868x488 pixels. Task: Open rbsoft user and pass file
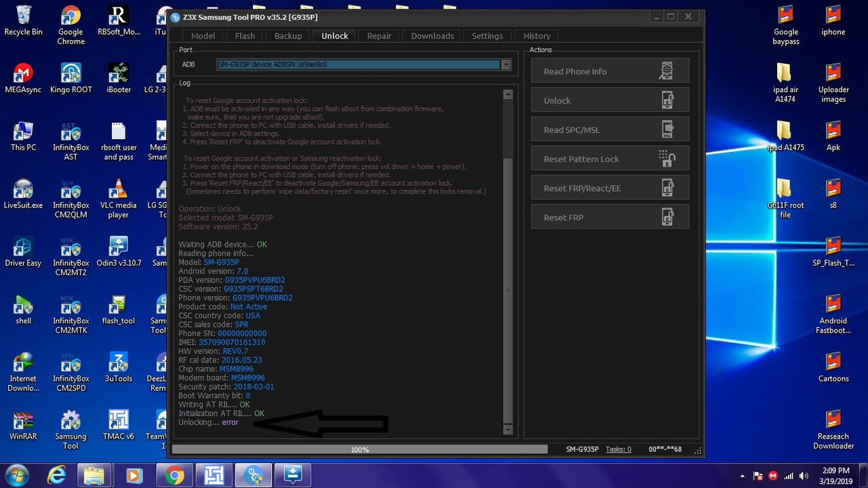(119, 141)
